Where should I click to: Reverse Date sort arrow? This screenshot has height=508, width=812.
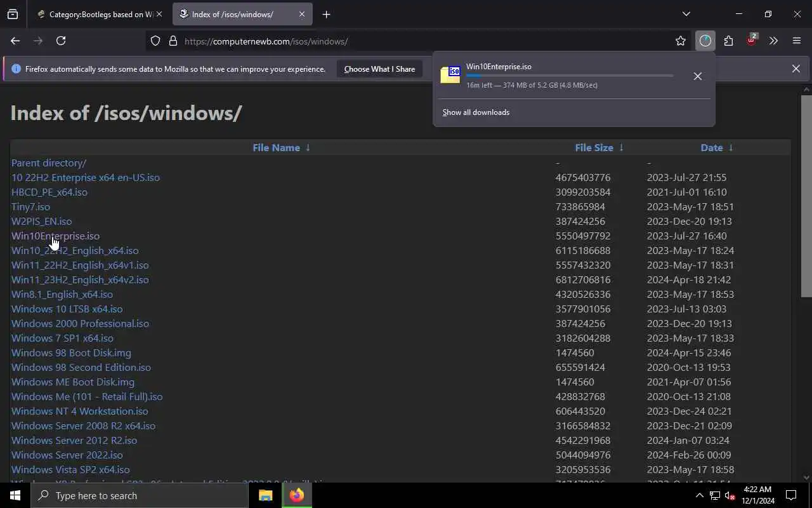(731, 147)
